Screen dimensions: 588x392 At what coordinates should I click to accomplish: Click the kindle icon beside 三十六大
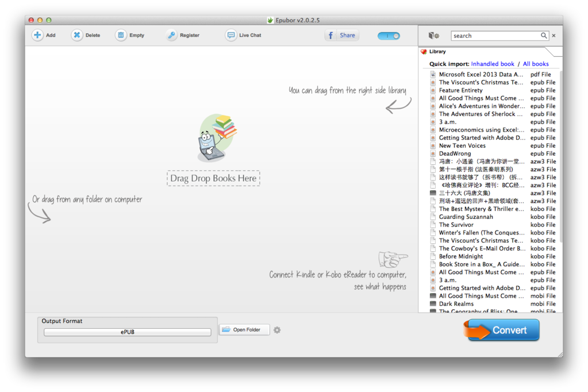coord(433,193)
